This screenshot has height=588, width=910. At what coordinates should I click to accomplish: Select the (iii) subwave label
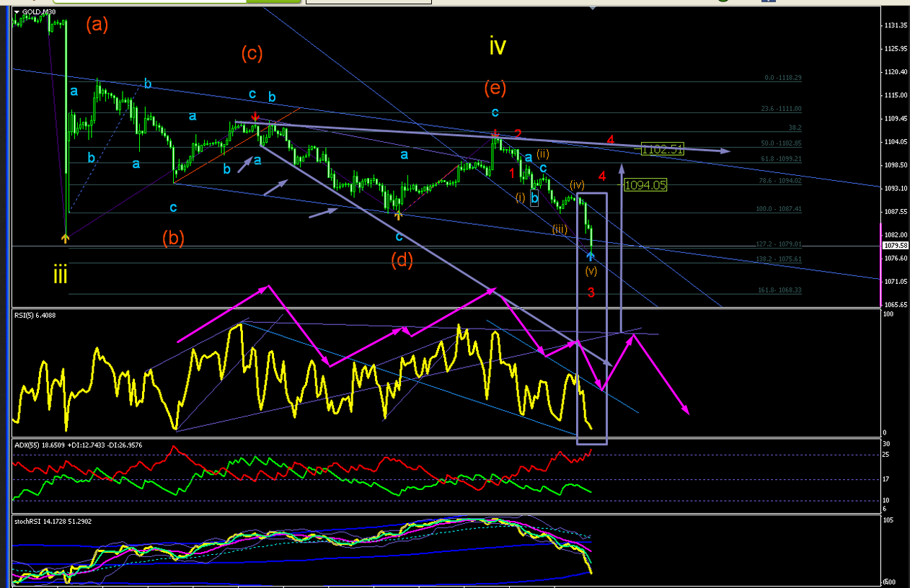pos(560,229)
